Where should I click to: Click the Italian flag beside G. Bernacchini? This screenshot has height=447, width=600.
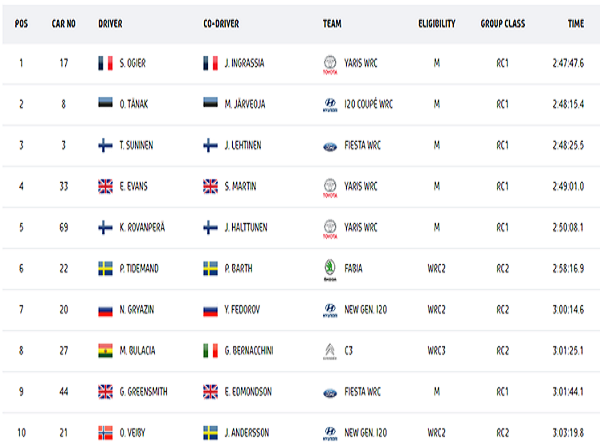pyautogui.click(x=210, y=351)
